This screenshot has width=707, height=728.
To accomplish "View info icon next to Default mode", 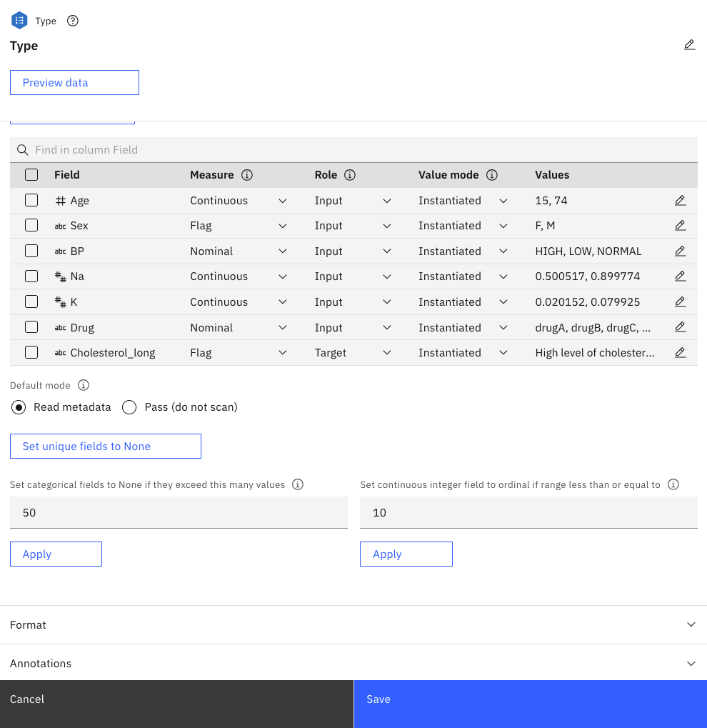I will click(x=84, y=385).
